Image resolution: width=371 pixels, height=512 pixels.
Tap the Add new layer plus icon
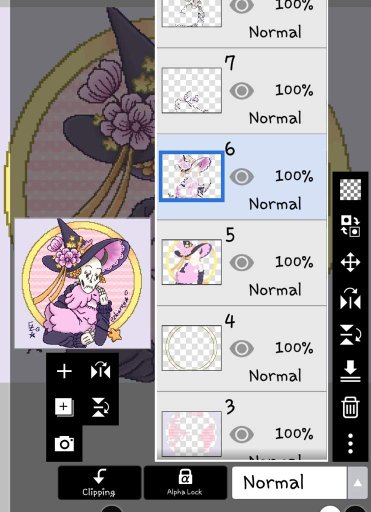click(x=64, y=371)
